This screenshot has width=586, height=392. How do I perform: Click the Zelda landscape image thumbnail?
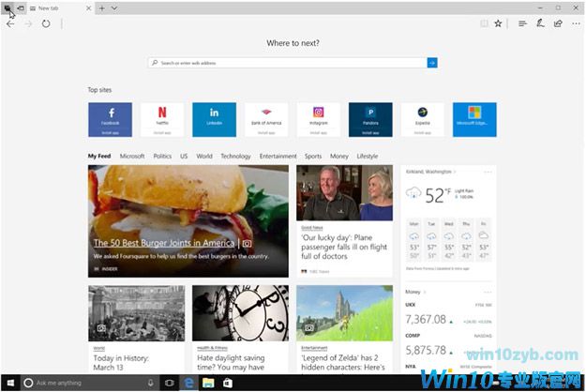coord(345,313)
